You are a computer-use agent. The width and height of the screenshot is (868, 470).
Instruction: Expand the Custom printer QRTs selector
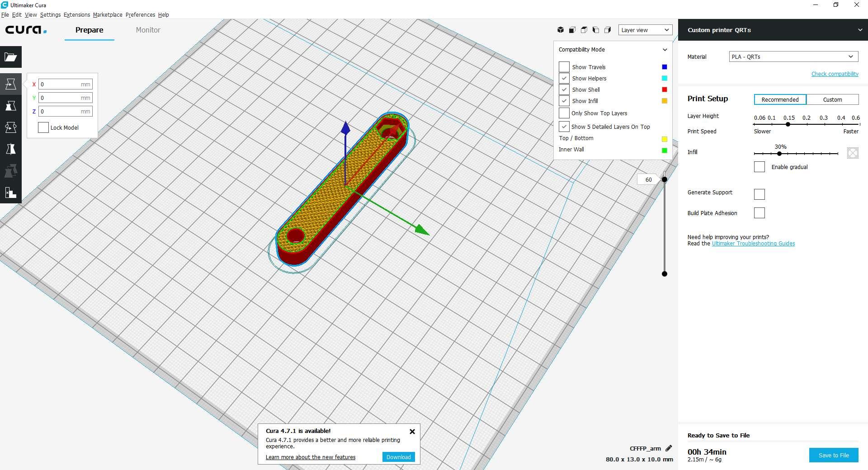pyautogui.click(x=773, y=30)
